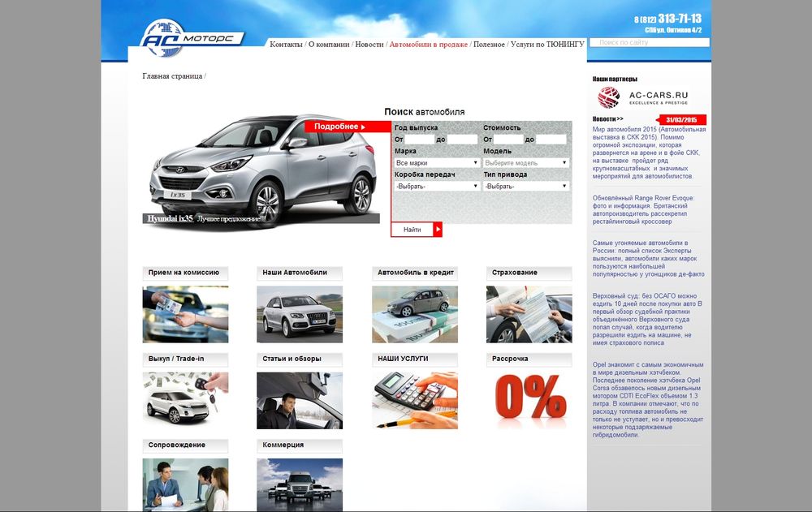Click the Наши Автомобили Audi picture
The height and width of the screenshot is (512, 812).
pyautogui.click(x=300, y=314)
